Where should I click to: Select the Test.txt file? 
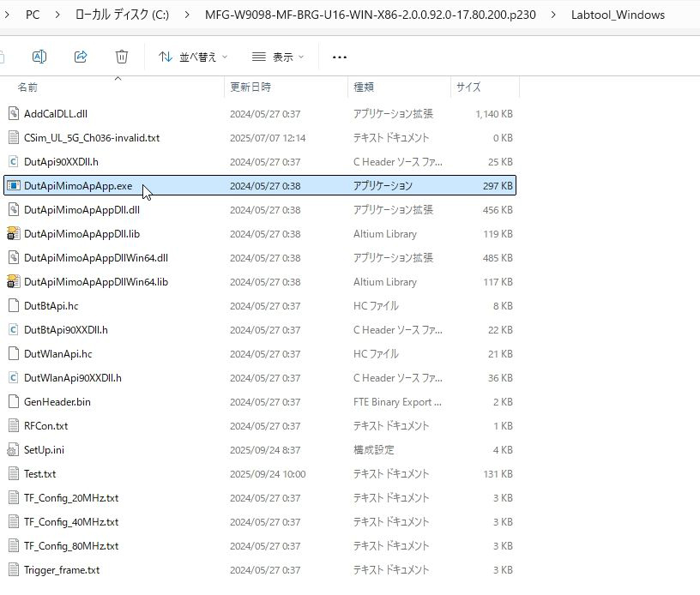39,473
